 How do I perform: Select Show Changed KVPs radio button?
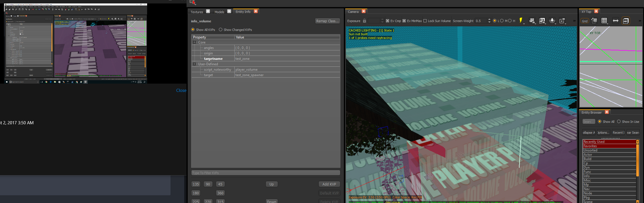(x=221, y=29)
